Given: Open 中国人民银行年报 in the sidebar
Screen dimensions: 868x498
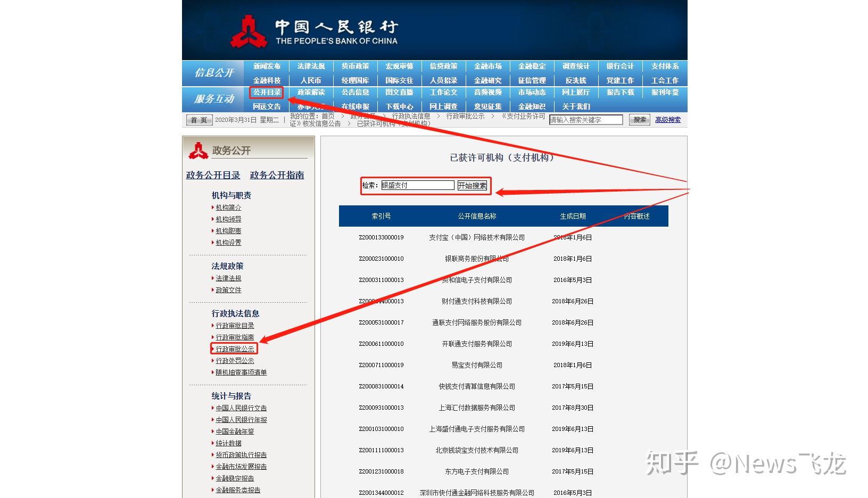Looking at the screenshot, I should 241,420.
